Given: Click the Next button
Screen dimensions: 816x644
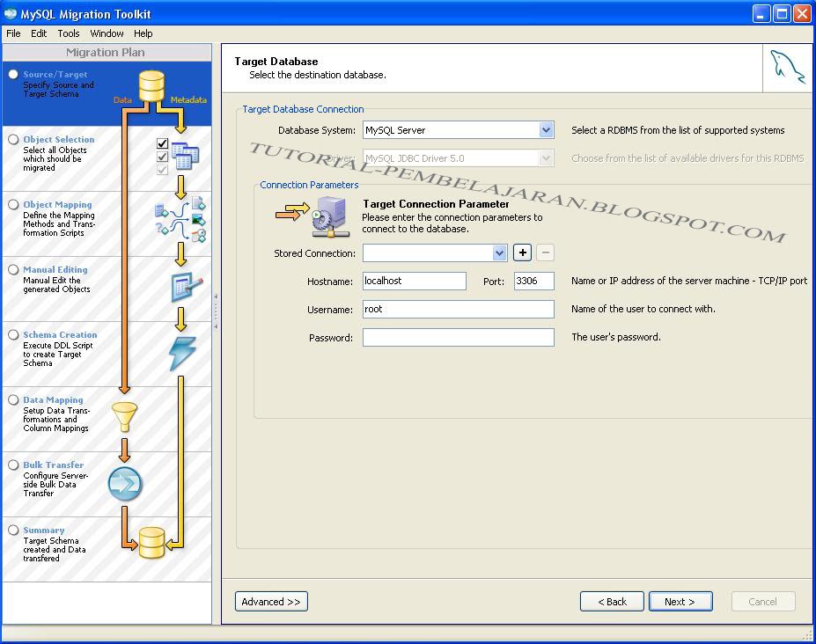Looking at the screenshot, I should coord(680,602).
